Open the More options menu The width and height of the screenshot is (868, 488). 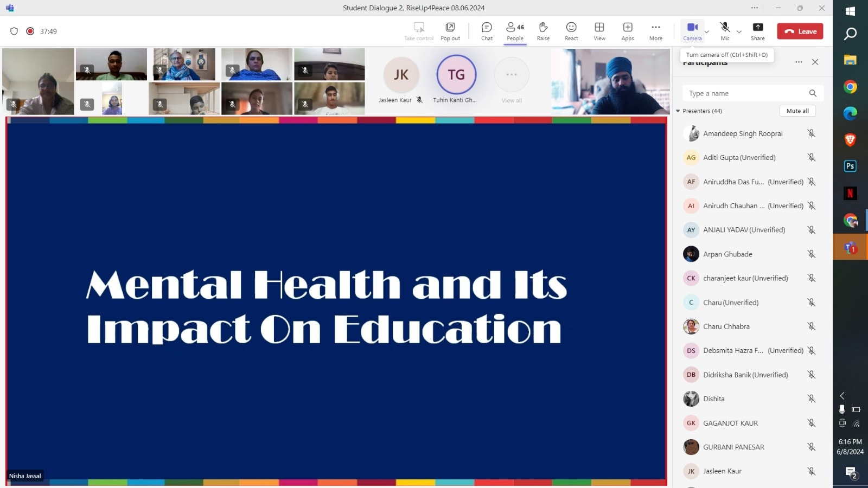pyautogui.click(x=656, y=31)
